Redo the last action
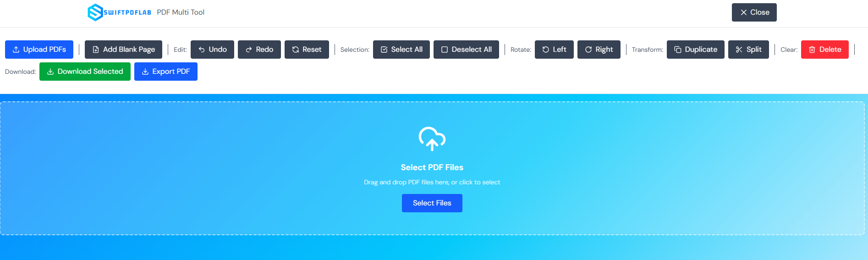Screen dimensions: 868x260 (259, 50)
